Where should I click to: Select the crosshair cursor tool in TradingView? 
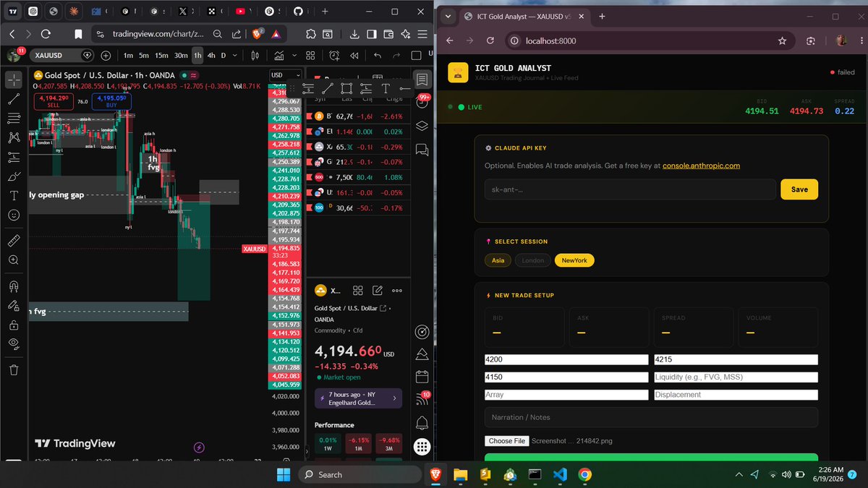pyautogui.click(x=14, y=78)
